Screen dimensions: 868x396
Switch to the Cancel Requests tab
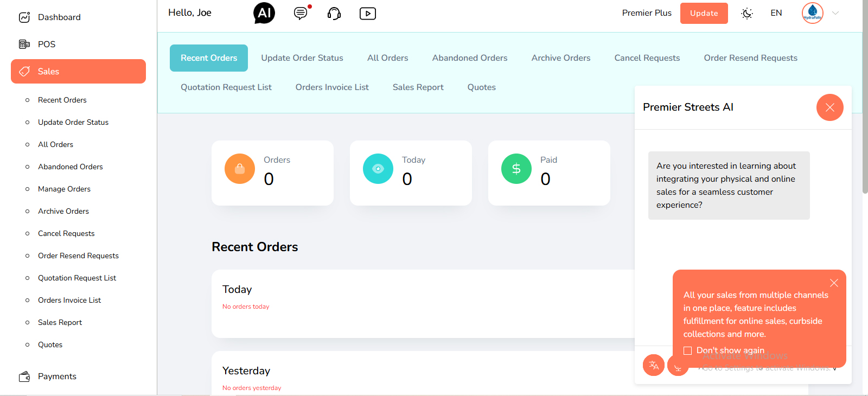(x=647, y=58)
